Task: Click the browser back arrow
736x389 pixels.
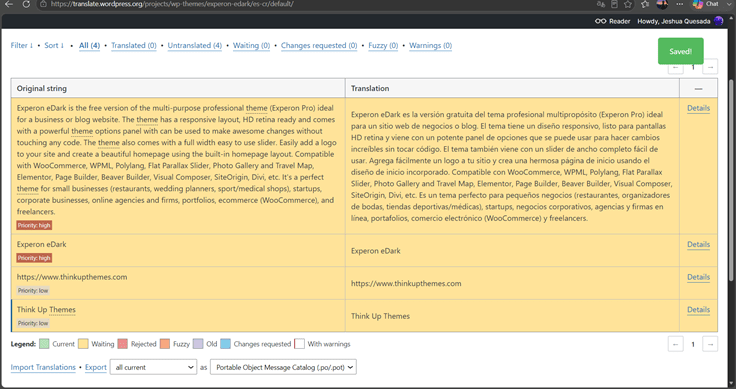Action: coord(9,4)
